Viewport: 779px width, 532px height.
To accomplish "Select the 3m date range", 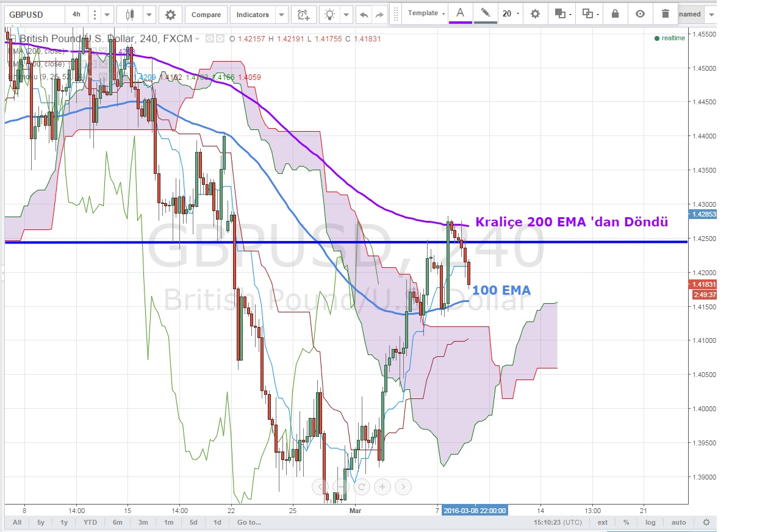I will (143, 522).
